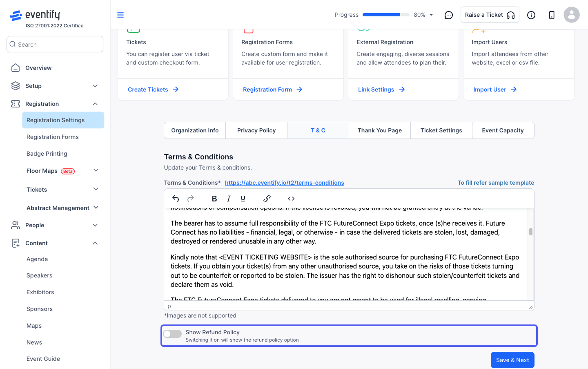Click the arrow next to Create Tickets
588x369 pixels.
pos(176,89)
